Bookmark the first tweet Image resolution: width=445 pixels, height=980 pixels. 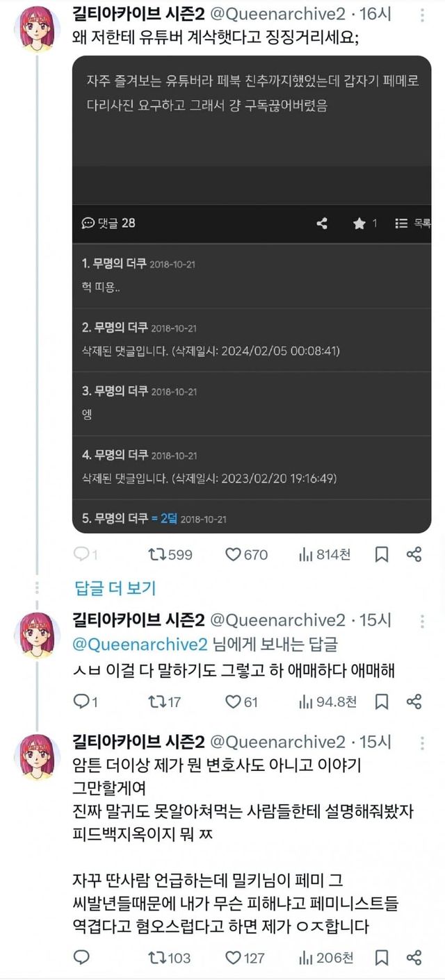(x=382, y=554)
